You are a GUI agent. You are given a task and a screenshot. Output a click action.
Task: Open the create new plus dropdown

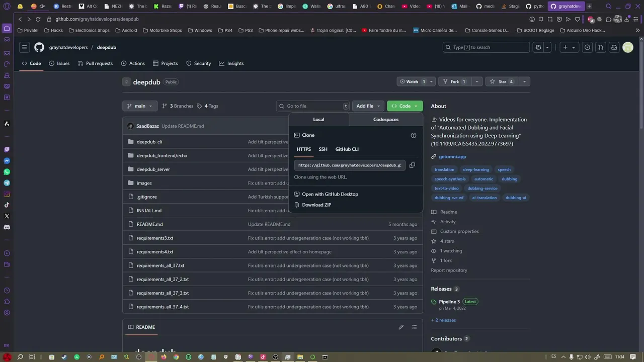pos(569,47)
